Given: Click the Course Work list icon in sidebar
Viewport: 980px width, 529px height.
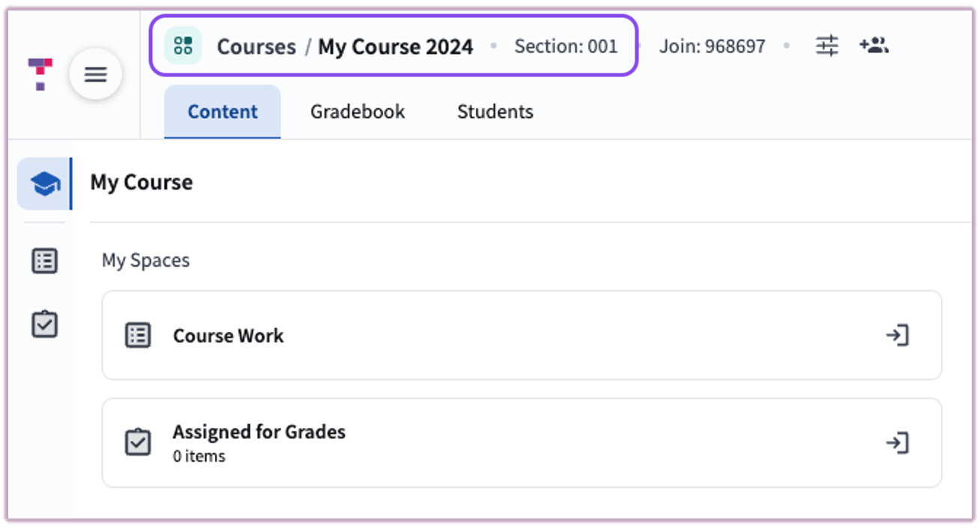Looking at the screenshot, I should coord(43,261).
